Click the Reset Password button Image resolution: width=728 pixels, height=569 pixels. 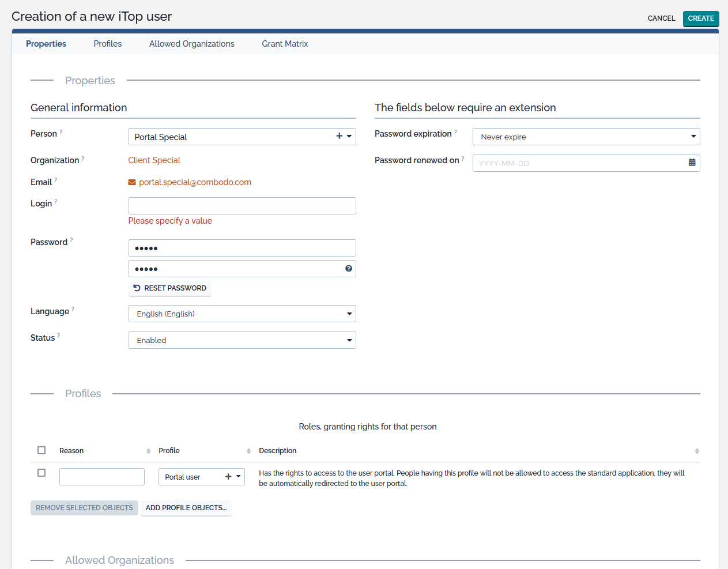pos(169,288)
